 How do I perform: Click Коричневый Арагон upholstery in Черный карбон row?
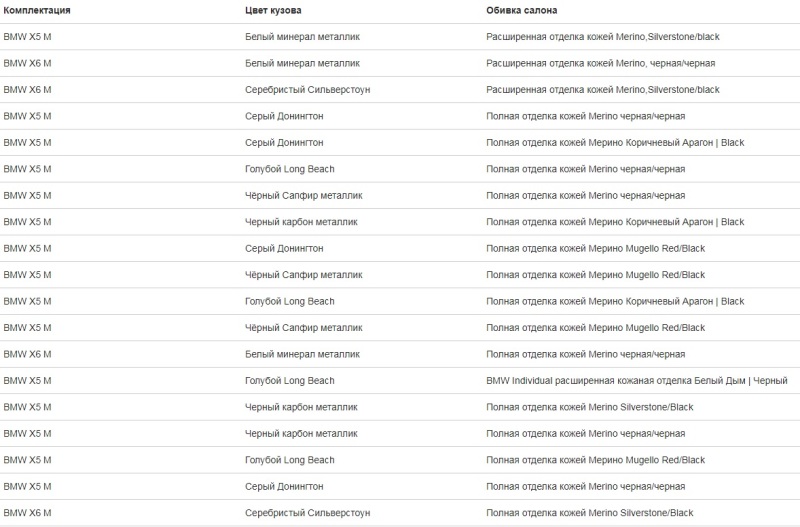(x=615, y=222)
